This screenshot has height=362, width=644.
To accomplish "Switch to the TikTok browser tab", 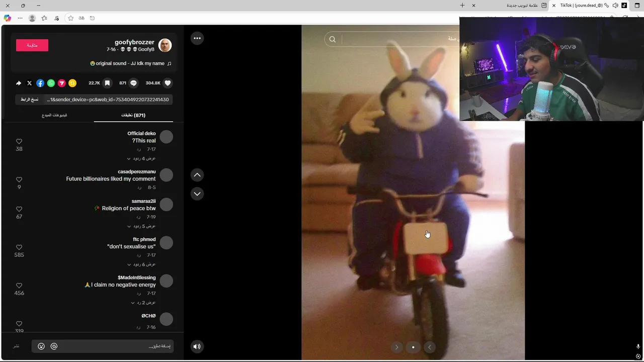I will (590, 6).
